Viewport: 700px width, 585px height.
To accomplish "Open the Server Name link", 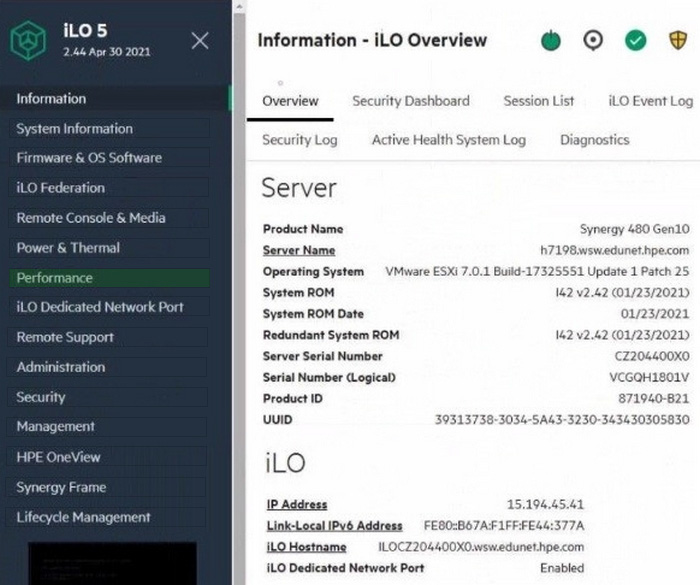I will (299, 250).
